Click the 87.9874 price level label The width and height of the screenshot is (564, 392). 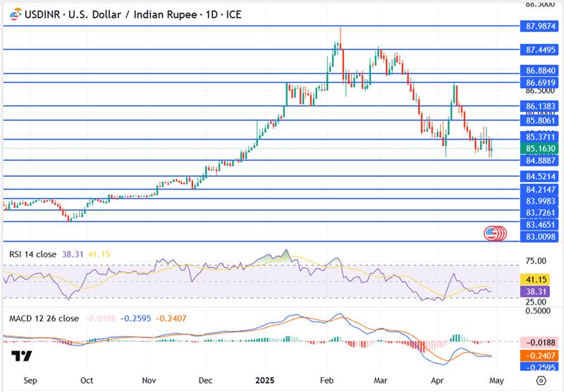pyautogui.click(x=541, y=26)
